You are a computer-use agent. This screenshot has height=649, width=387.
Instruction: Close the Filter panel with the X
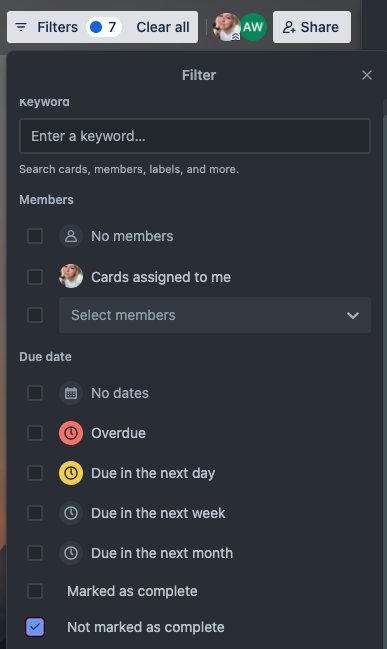(x=367, y=75)
